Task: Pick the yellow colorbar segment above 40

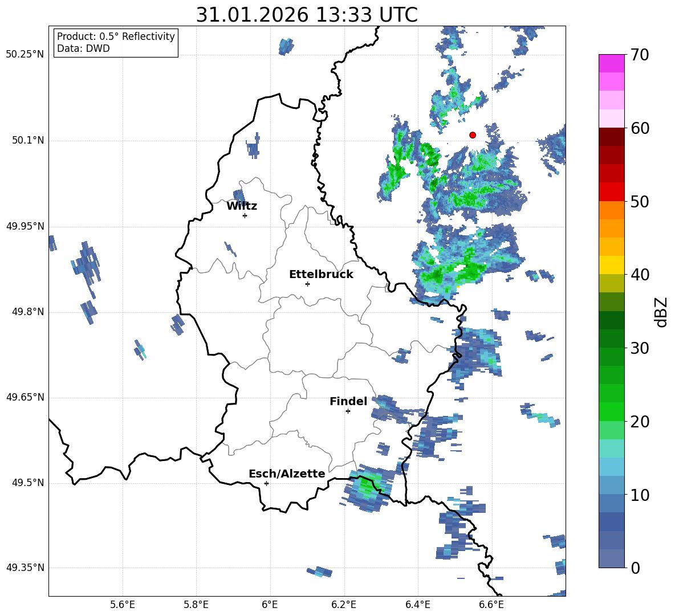Action: (611, 265)
